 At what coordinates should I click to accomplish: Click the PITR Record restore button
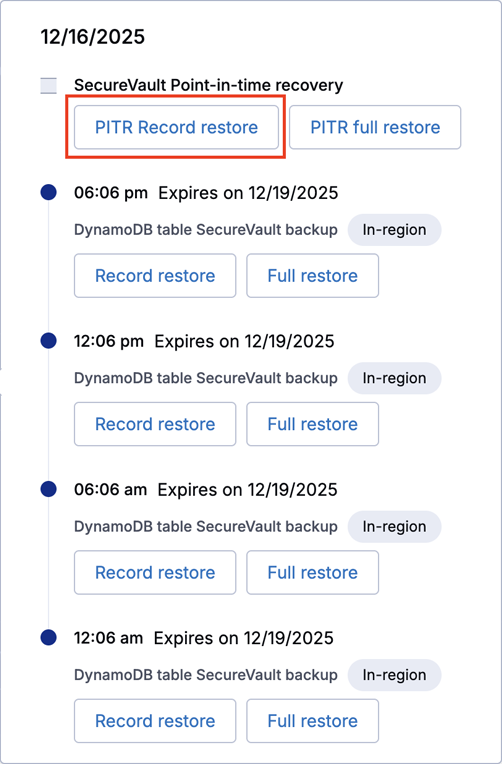pyautogui.click(x=176, y=127)
